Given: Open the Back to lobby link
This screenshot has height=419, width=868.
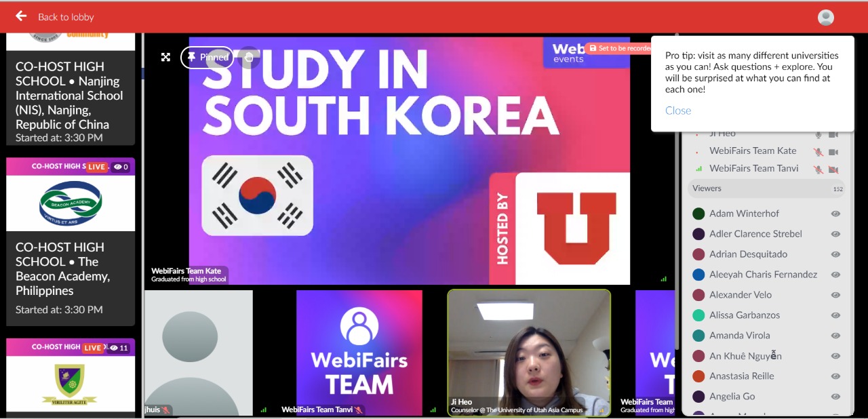Looking at the screenshot, I should 66,17.
